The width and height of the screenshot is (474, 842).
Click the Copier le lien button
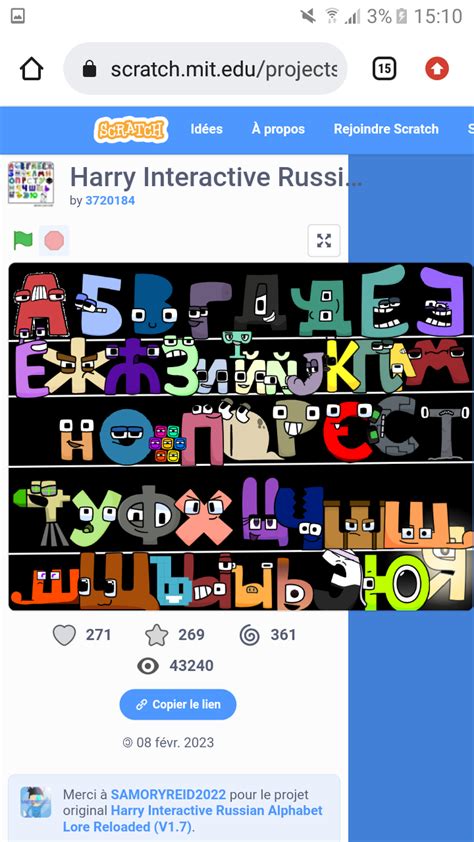click(x=178, y=705)
